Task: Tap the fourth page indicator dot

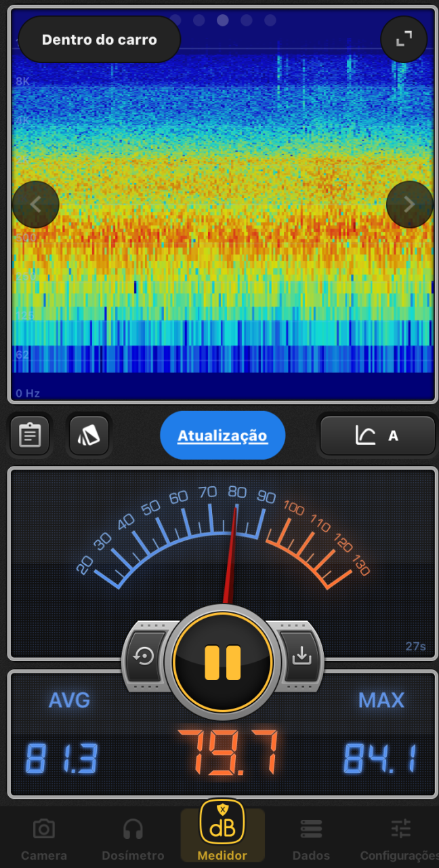Action: click(247, 20)
